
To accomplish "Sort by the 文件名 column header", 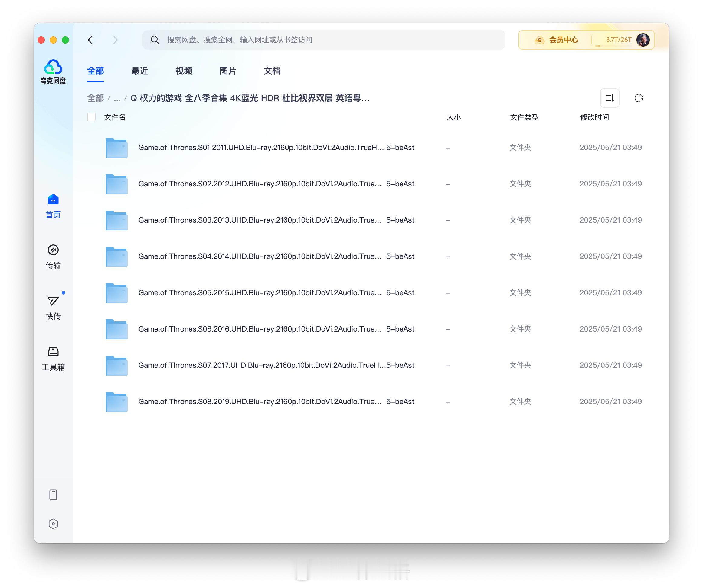I will click(115, 117).
